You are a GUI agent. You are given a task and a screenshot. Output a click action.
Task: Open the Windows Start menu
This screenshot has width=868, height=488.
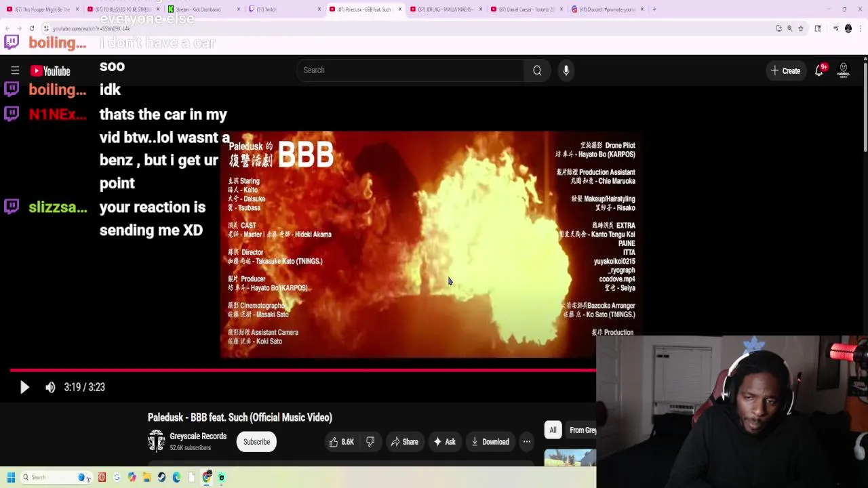[x=11, y=477]
